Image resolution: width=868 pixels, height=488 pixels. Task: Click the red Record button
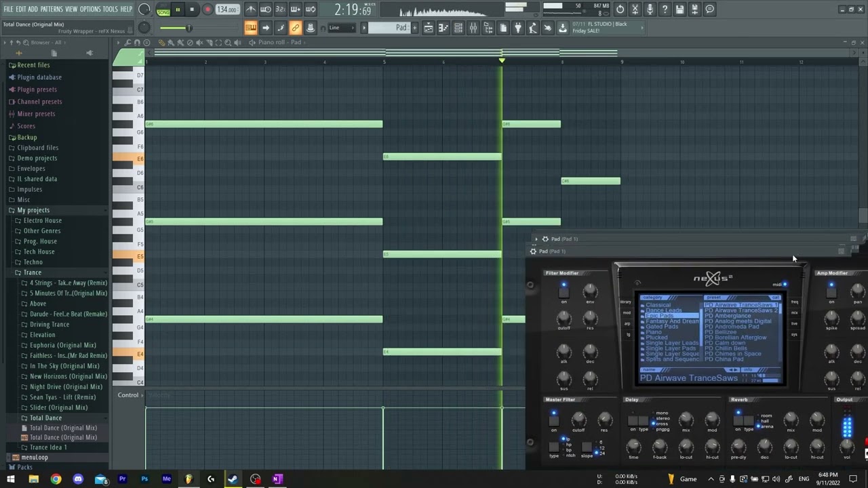click(x=208, y=9)
